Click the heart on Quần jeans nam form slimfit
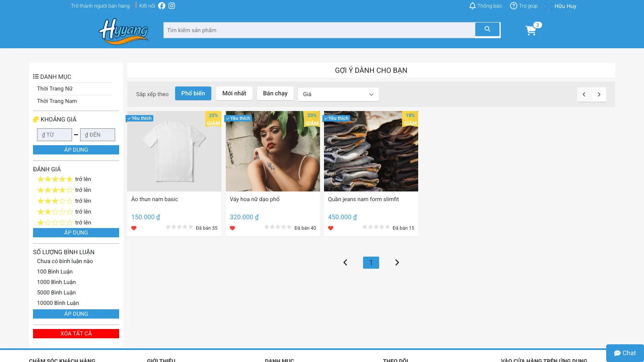 pos(331,228)
